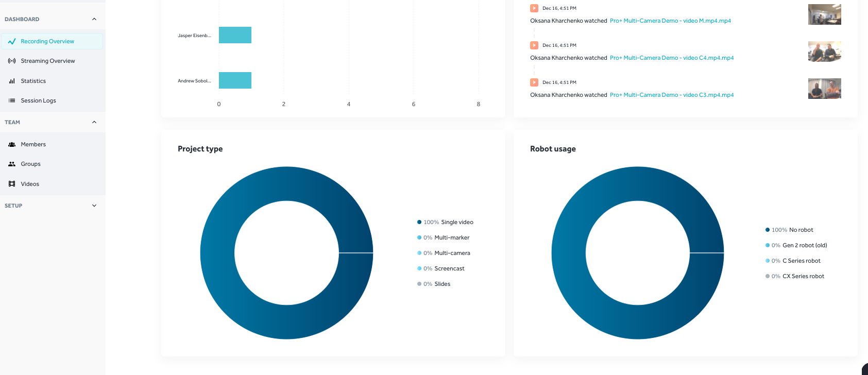This screenshot has width=868, height=375.
Task: Click the Videos film icon
Action: (x=12, y=184)
